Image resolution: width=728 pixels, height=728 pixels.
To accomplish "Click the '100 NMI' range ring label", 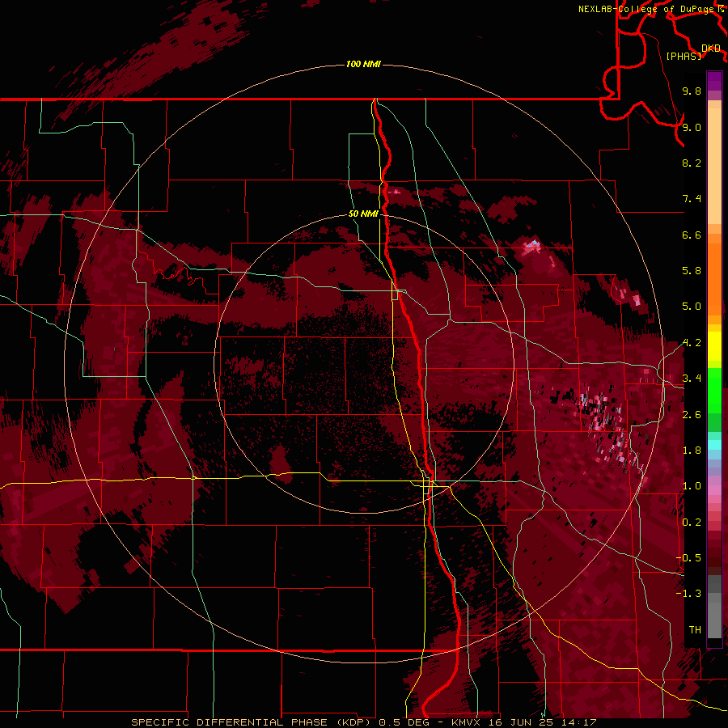I will tap(363, 64).
